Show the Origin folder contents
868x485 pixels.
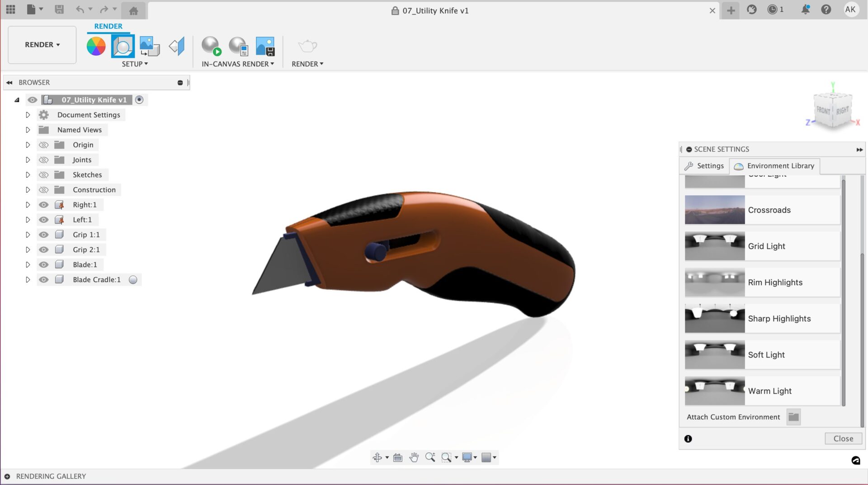tap(28, 145)
